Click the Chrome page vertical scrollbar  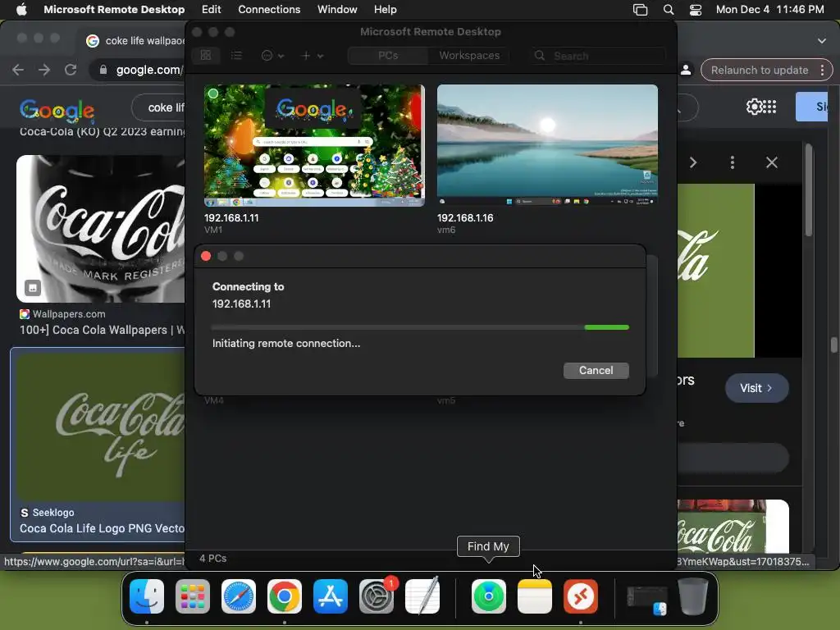[833, 345]
